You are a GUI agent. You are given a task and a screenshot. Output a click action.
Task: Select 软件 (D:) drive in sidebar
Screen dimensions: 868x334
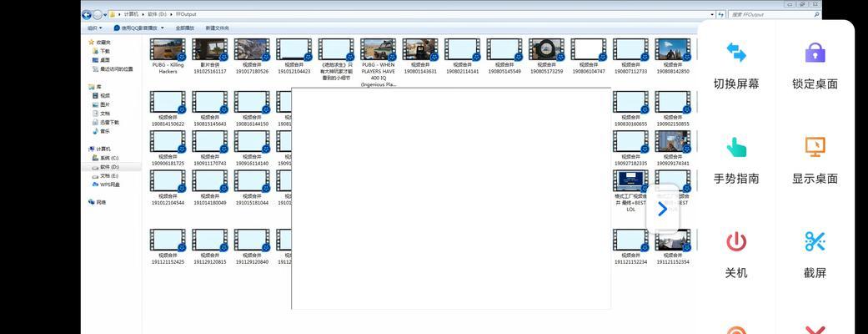click(x=106, y=166)
